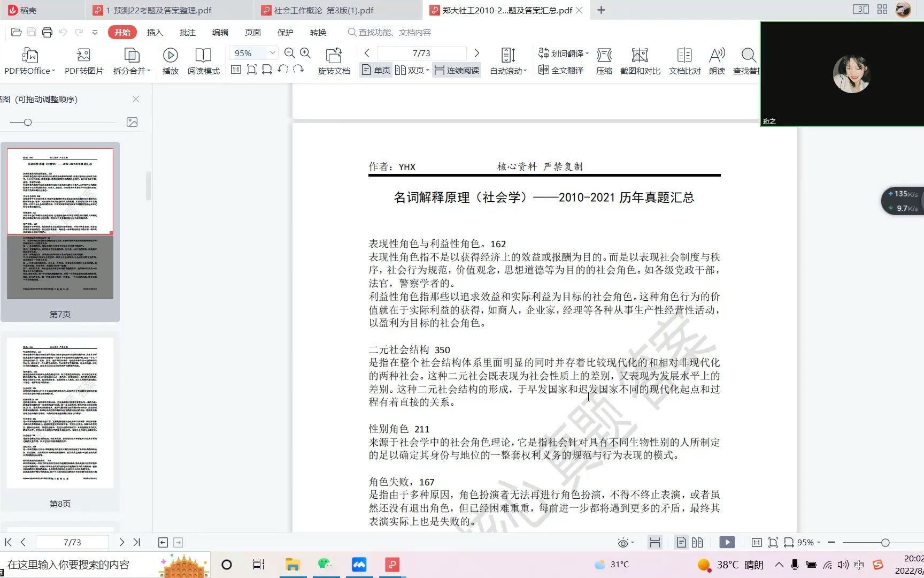The width and height of the screenshot is (924, 578).
Task: Switch to 社会工作概论 第3版(1).pdf tab
Action: point(337,10)
